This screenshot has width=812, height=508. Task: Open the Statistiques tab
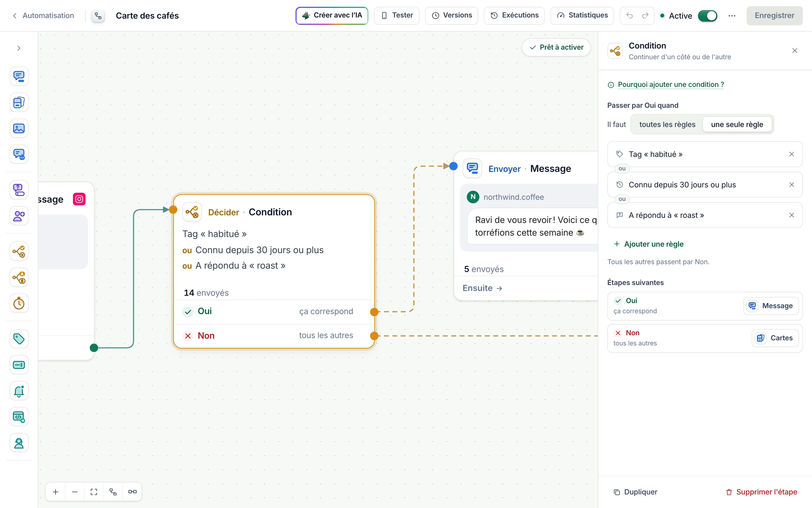[x=582, y=16]
